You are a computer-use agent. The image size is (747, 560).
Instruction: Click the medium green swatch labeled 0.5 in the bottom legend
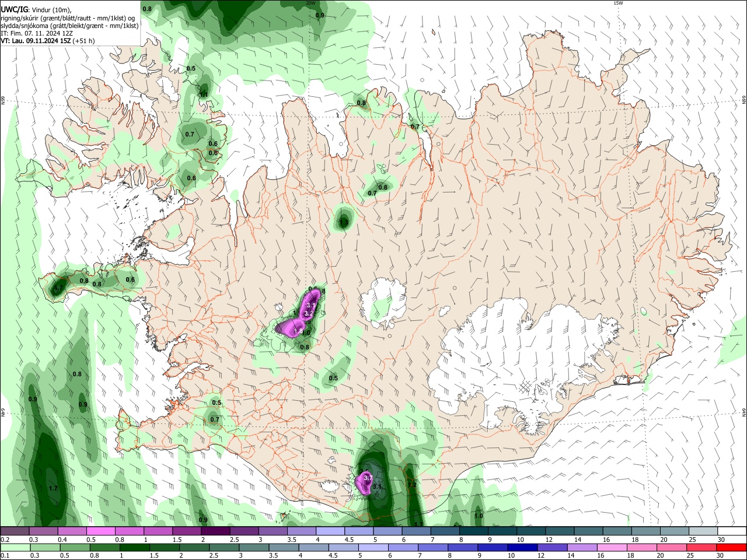pyautogui.click(x=75, y=548)
